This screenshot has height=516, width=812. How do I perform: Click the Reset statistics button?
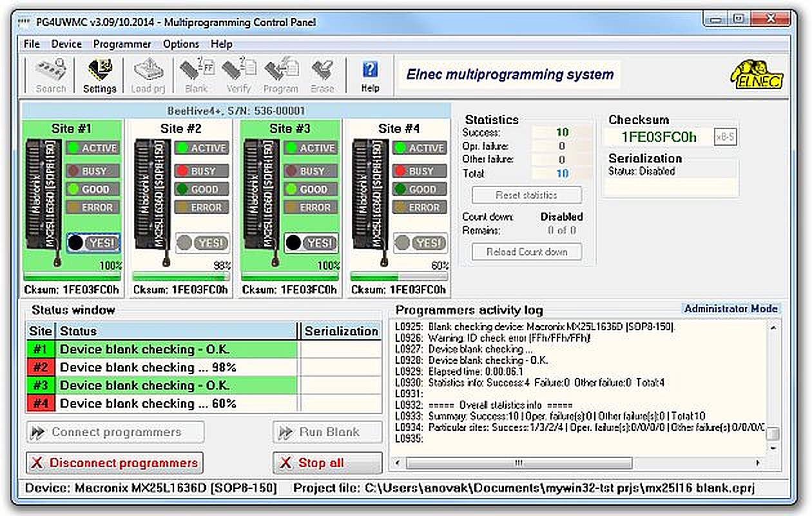pos(527,195)
